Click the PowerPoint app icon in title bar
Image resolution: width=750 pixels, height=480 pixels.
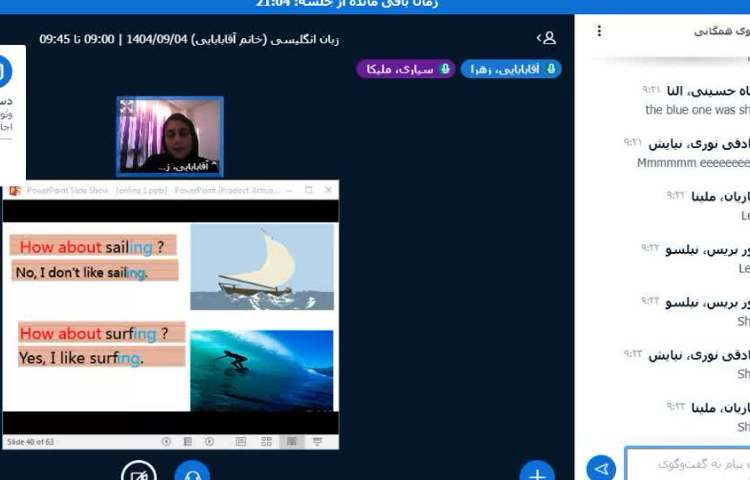(x=14, y=190)
